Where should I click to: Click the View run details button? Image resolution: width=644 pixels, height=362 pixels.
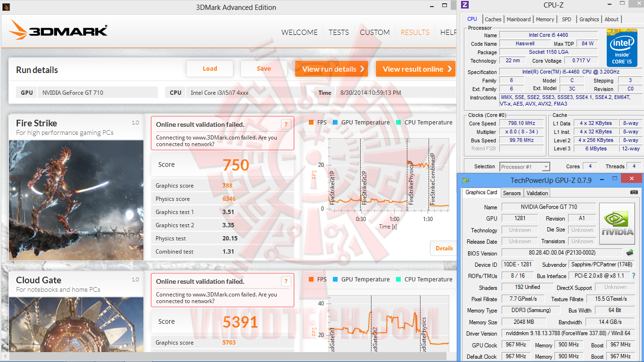pyautogui.click(x=331, y=69)
